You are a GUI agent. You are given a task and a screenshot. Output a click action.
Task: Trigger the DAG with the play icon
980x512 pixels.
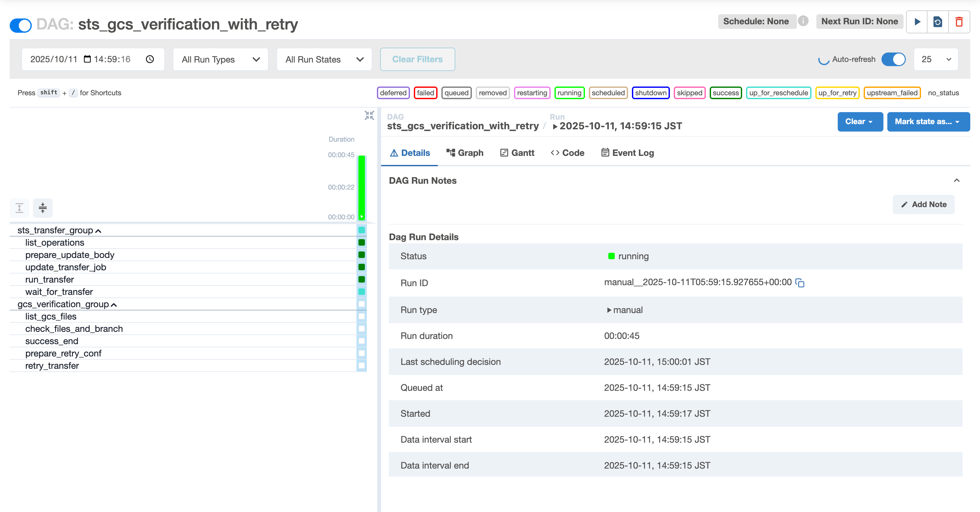pos(917,22)
